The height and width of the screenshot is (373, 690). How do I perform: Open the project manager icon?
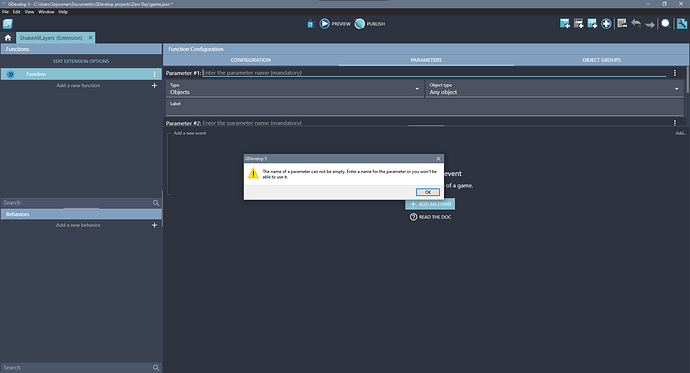[7, 24]
